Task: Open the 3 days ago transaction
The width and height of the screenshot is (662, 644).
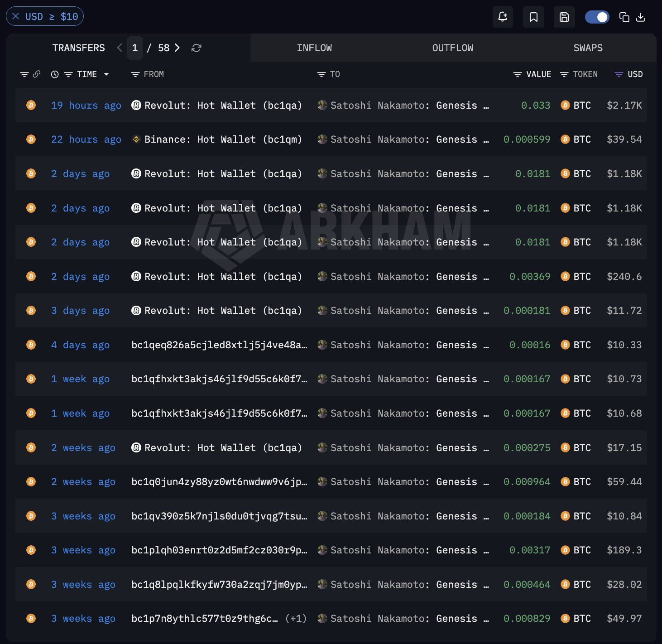Action: point(80,311)
